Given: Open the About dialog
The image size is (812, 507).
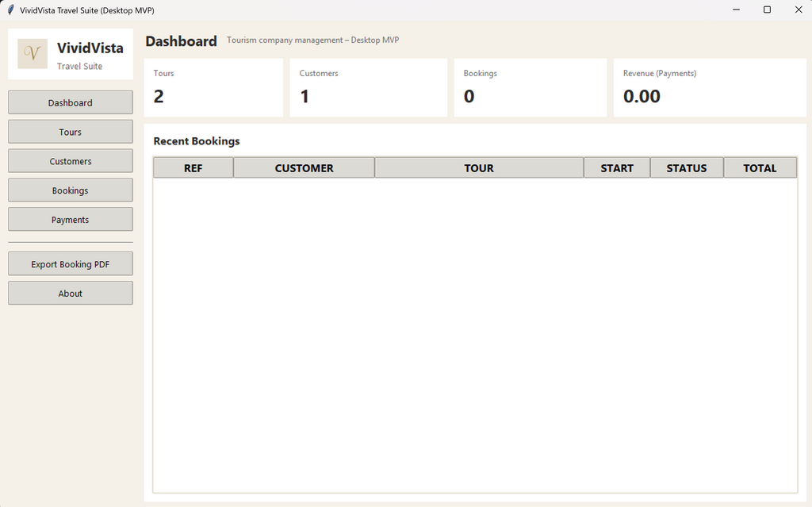Looking at the screenshot, I should click(71, 294).
